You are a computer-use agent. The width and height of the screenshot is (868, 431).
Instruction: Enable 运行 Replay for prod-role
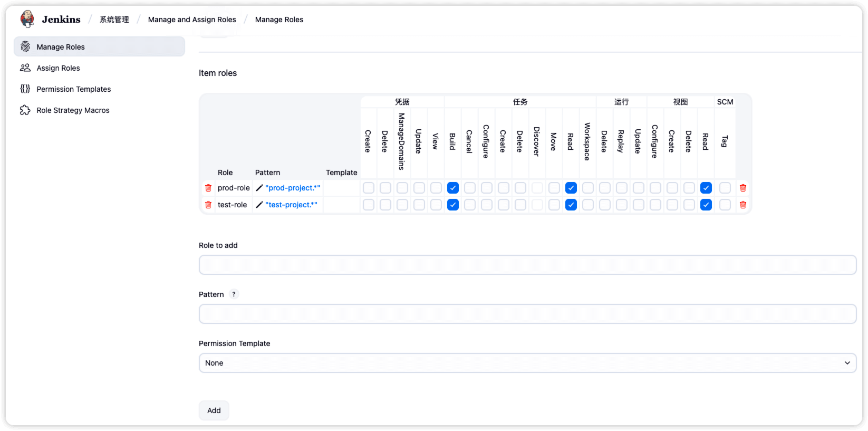click(x=622, y=188)
